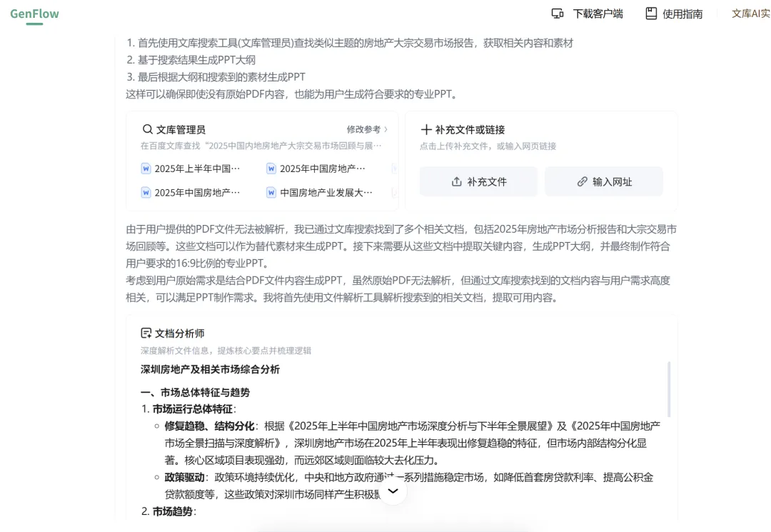Open 文库AI实 menu item at top right
Image resolution: width=771 pixels, height=532 pixels.
pyautogui.click(x=751, y=14)
